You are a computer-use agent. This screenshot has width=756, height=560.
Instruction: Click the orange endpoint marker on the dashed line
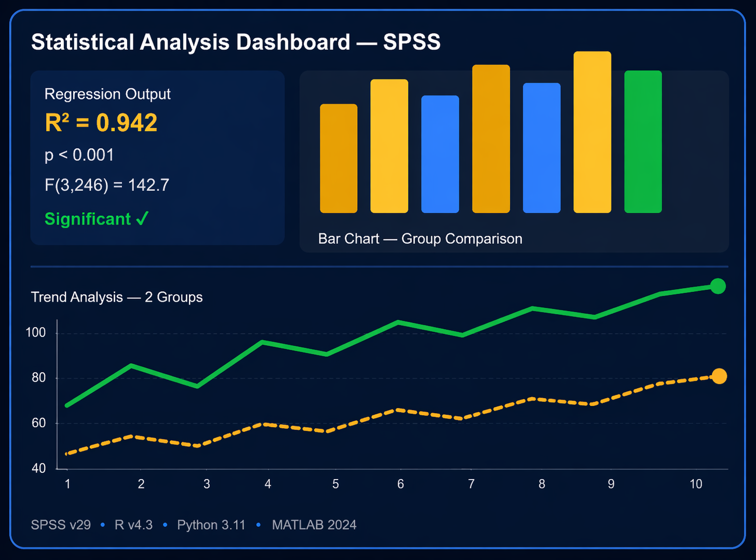(719, 376)
